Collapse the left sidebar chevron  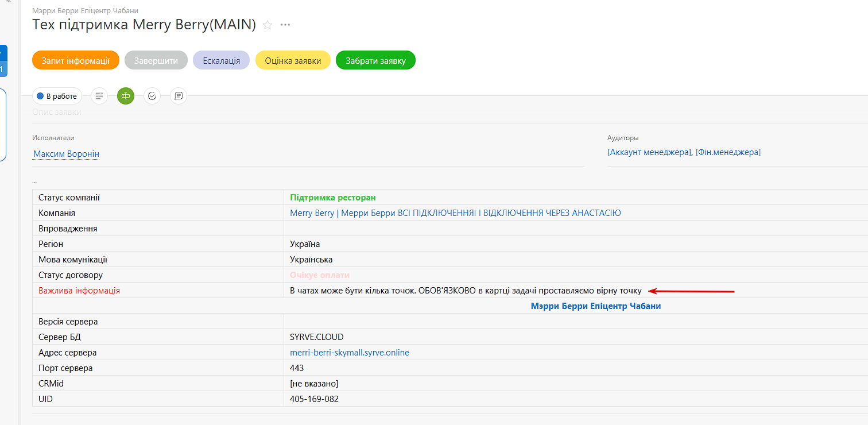point(8,2)
